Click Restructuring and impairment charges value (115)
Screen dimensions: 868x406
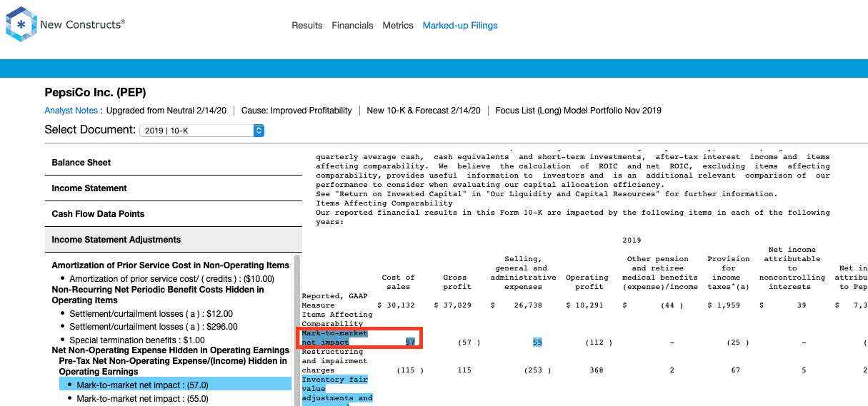click(410, 370)
